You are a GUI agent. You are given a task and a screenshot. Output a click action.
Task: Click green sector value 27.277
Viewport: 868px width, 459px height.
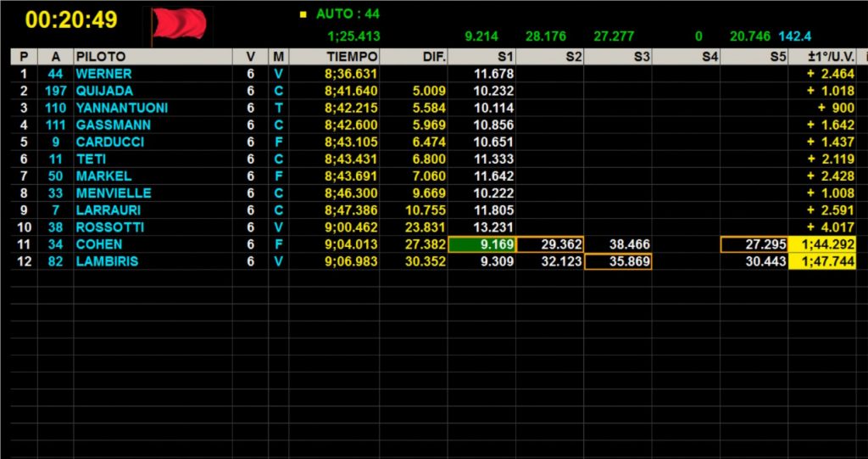[x=614, y=36]
